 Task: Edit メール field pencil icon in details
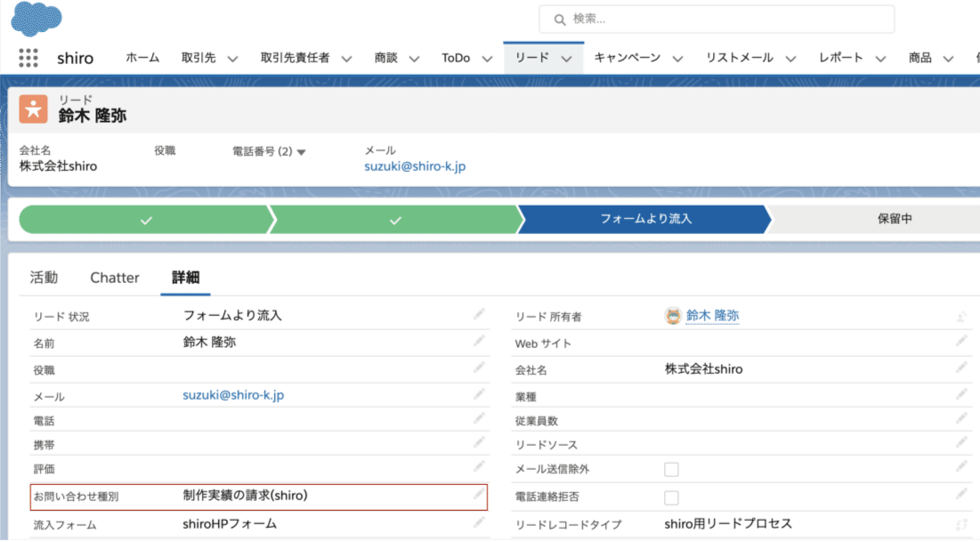479,394
